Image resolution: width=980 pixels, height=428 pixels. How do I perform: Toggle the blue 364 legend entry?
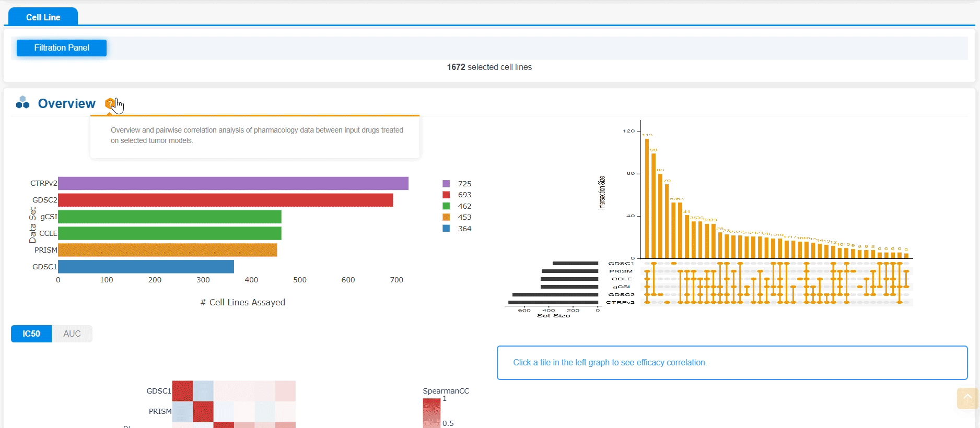[x=457, y=229]
